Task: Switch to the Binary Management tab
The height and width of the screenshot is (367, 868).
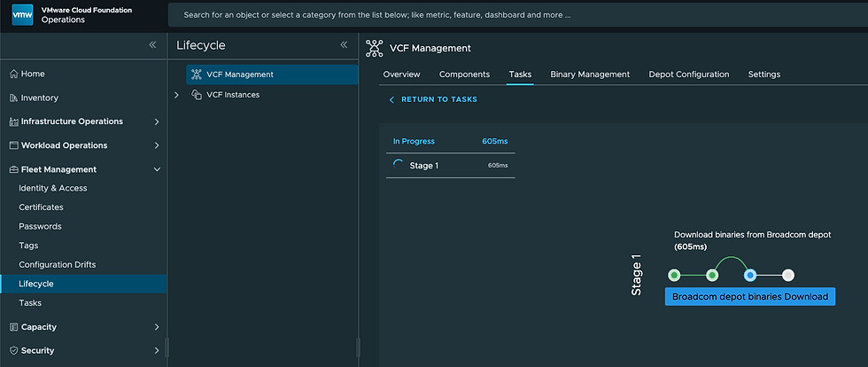Action: pos(590,74)
